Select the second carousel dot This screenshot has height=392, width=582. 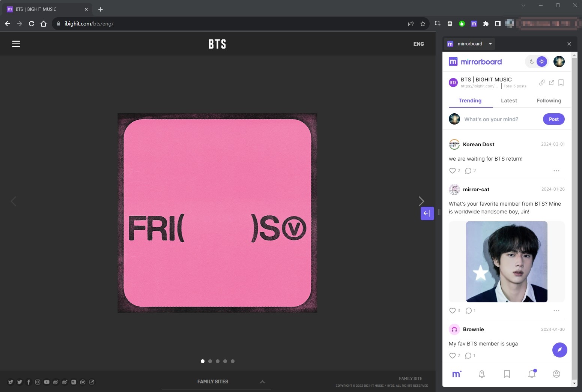point(210,361)
